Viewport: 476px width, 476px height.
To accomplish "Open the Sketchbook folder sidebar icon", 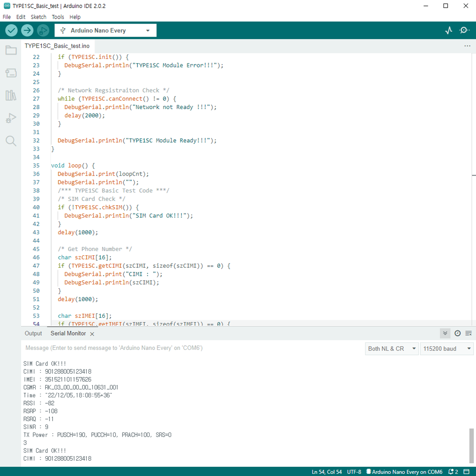I will coord(11,50).
